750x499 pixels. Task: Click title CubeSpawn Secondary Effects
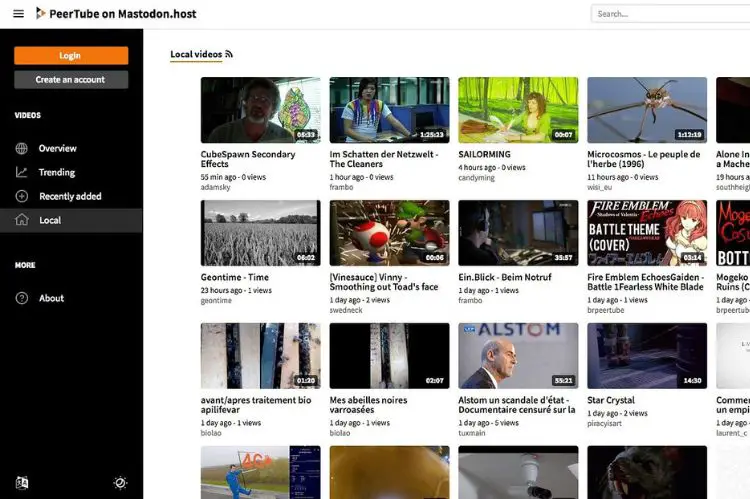[248, 159]
